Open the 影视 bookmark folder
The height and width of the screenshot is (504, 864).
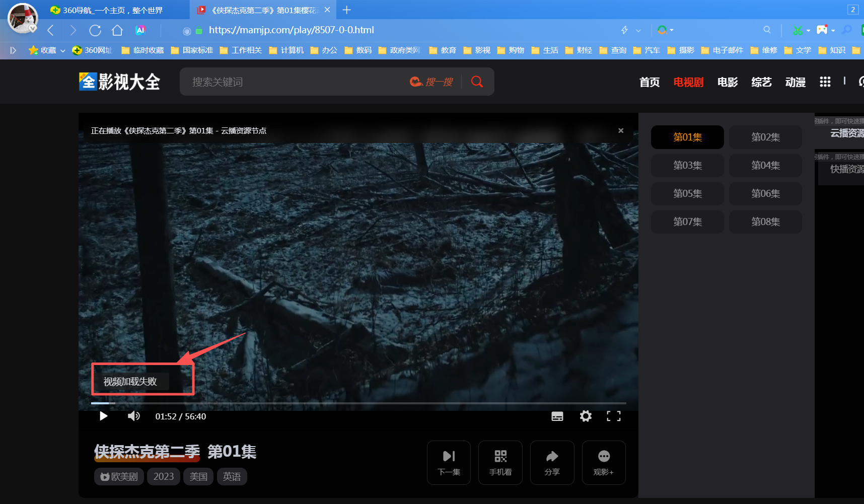click(477, 50)
